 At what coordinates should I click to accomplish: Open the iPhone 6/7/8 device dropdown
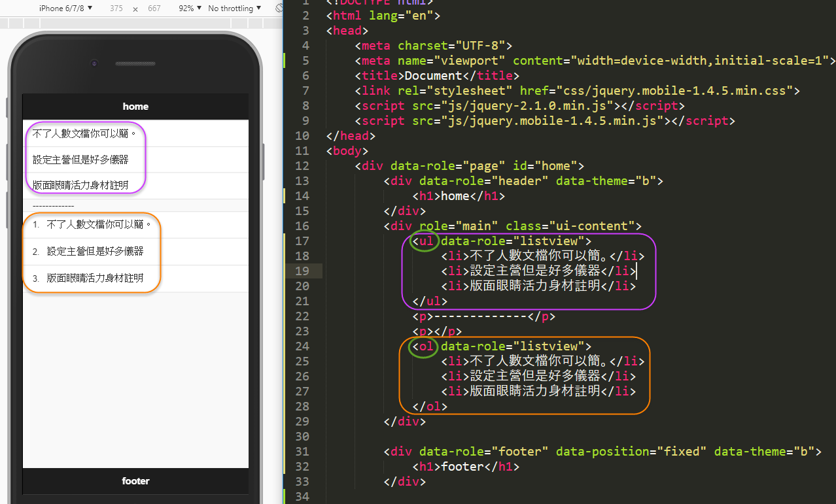65,8
